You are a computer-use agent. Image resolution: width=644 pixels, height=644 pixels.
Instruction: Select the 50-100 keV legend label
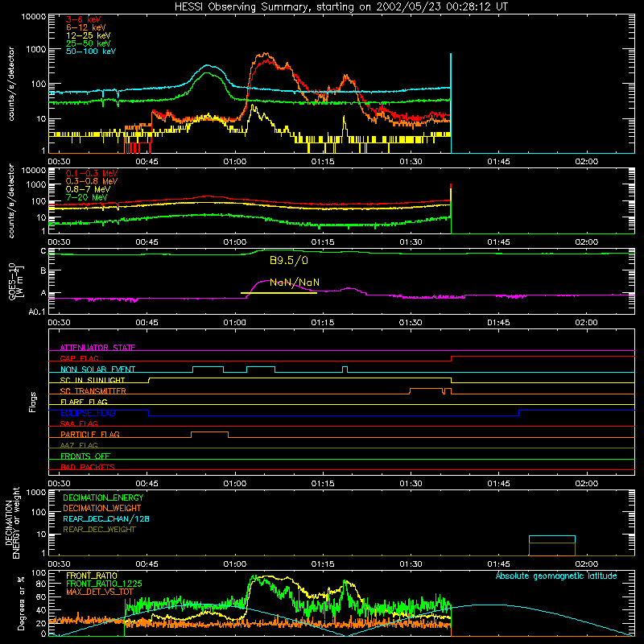(x=91, y=52)
